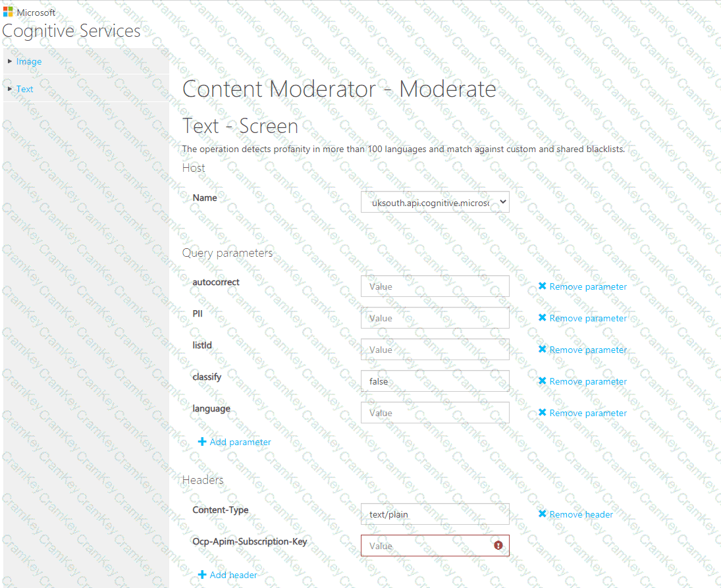Click the X icon beside Content-Type header

[x=543, y=514]
